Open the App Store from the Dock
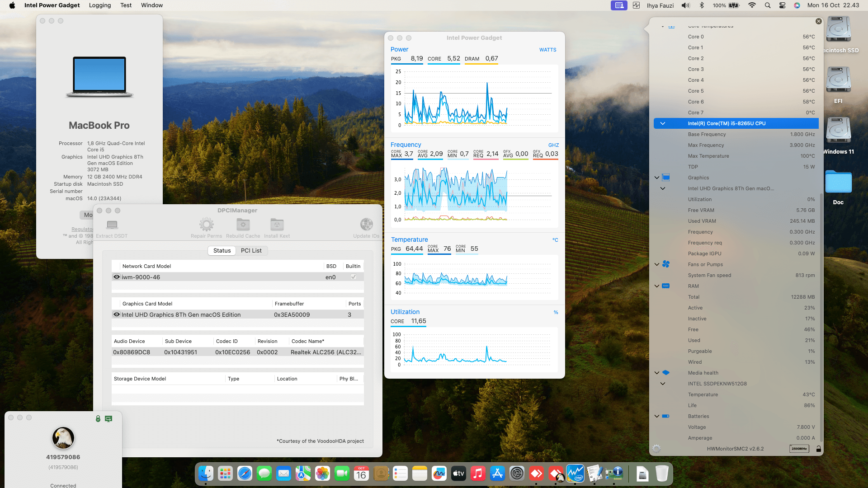The image size is (868, 488). [497, 474]
